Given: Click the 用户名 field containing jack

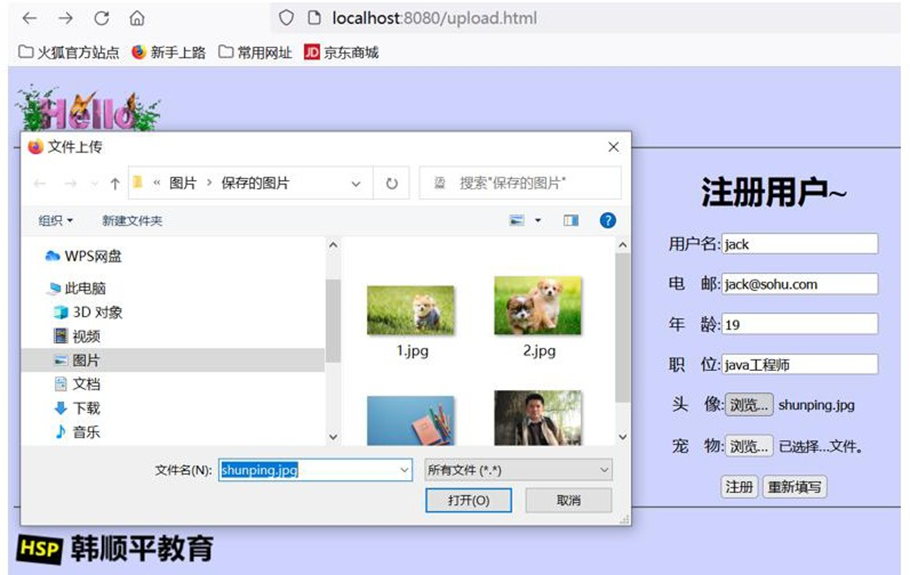Looking at the screenshot, I should pos(800,244).
